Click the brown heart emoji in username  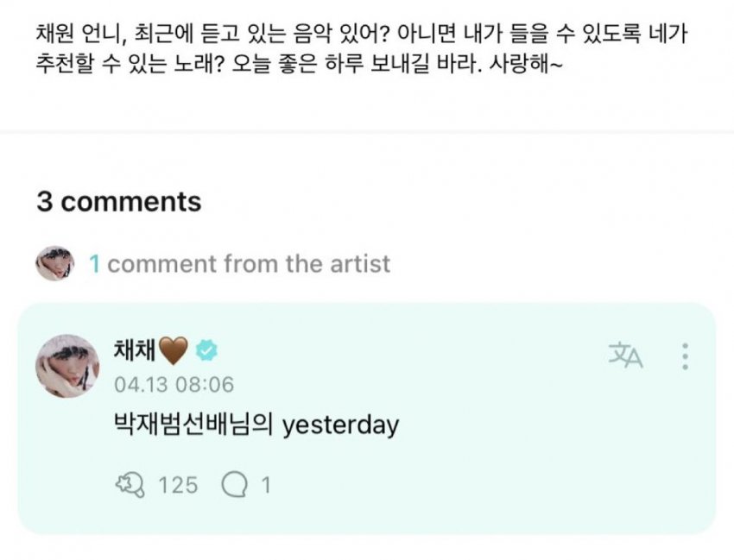pyautogui.click(x=174, y=349)
